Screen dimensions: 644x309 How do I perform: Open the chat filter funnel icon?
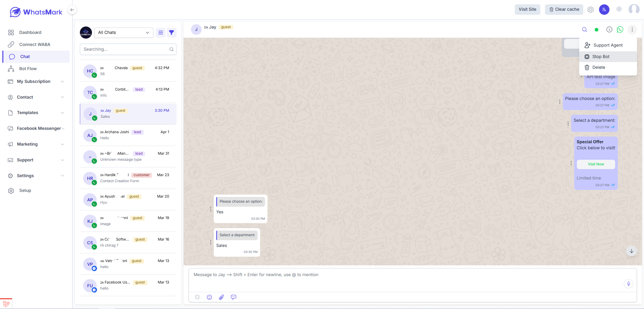click(x=171, y=33)
